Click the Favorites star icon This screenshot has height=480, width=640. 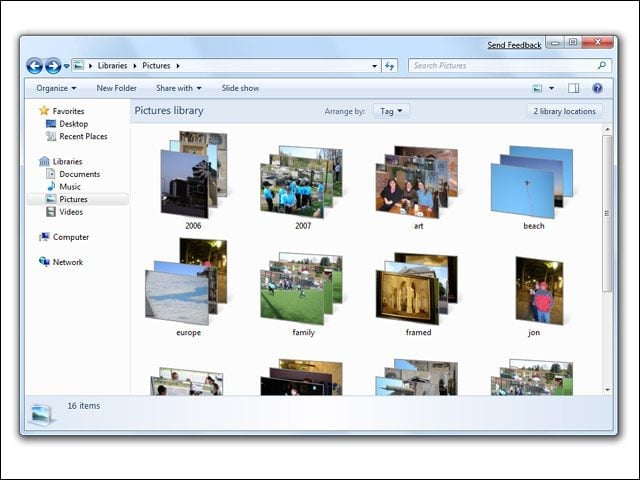pyautogui.click(x=44, y=111)
